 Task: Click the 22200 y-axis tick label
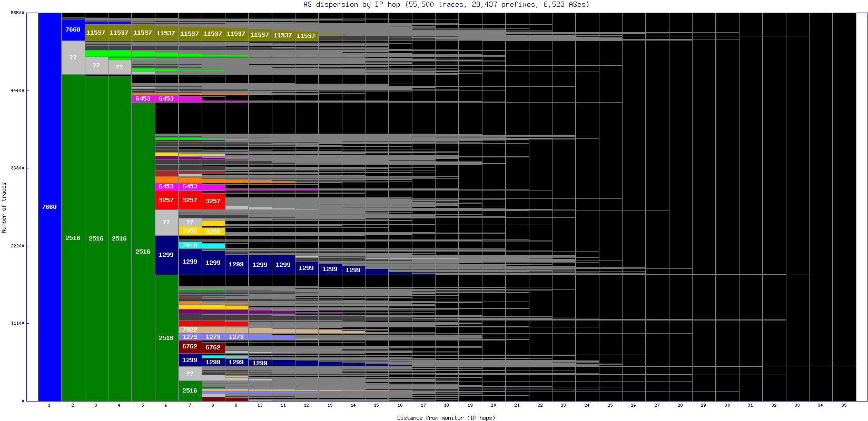coord(17,246)
